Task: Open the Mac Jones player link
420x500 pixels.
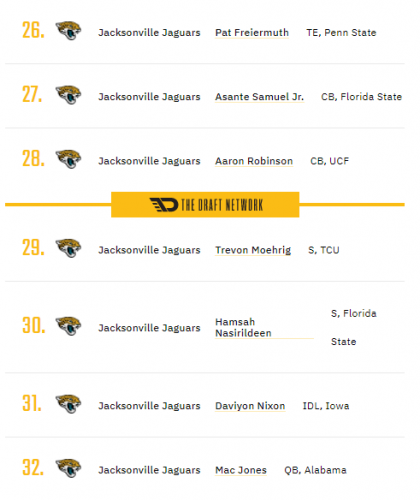Action: (x=241, y=470)
